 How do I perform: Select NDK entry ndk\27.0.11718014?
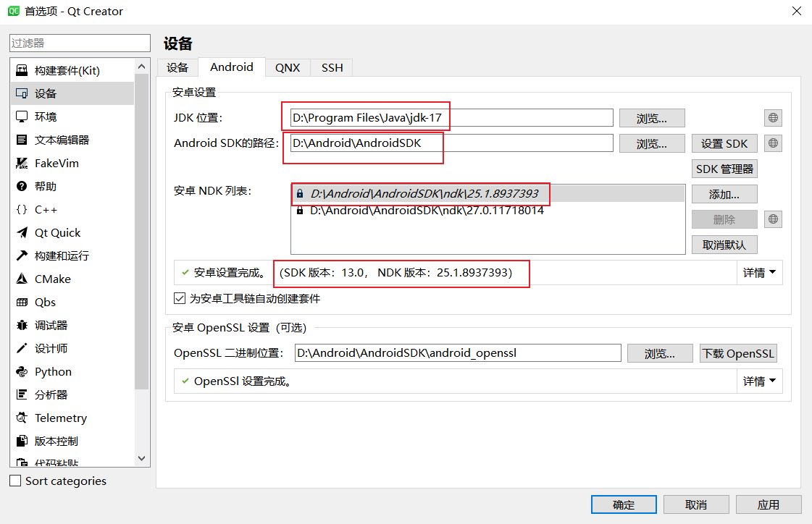point(487,211)
